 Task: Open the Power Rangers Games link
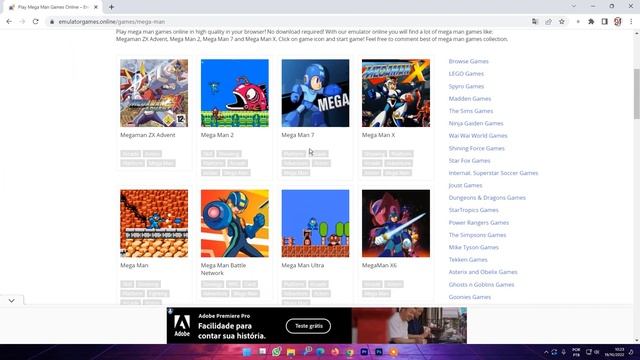point(479,223)
